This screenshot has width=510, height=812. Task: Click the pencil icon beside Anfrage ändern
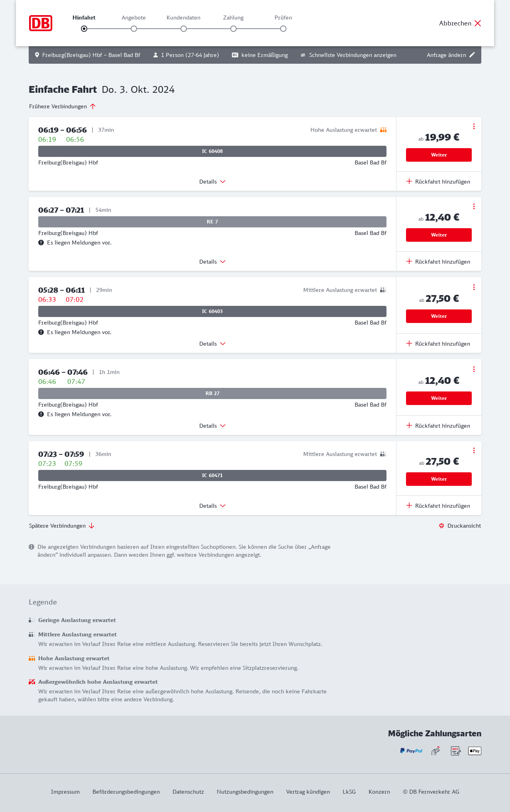click(x=472, y=55)
